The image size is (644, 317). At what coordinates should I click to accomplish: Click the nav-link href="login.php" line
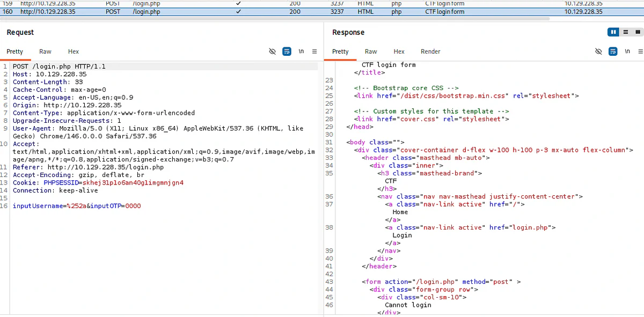click(x=470, y=227)
